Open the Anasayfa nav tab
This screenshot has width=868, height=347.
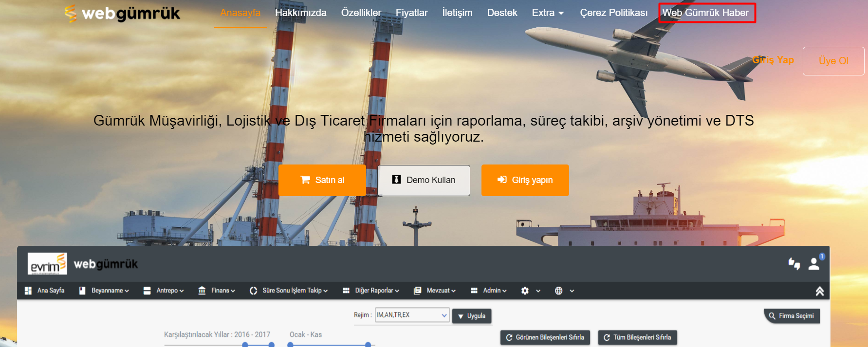[x=240, y=13]
